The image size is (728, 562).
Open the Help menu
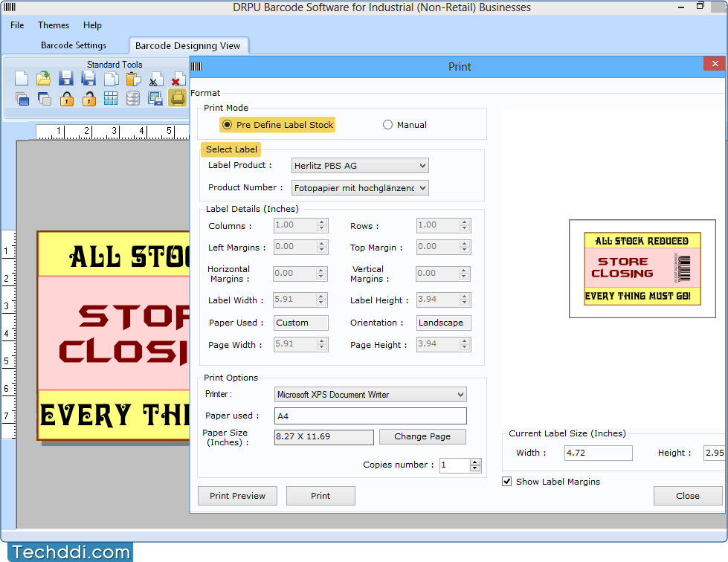92,25
